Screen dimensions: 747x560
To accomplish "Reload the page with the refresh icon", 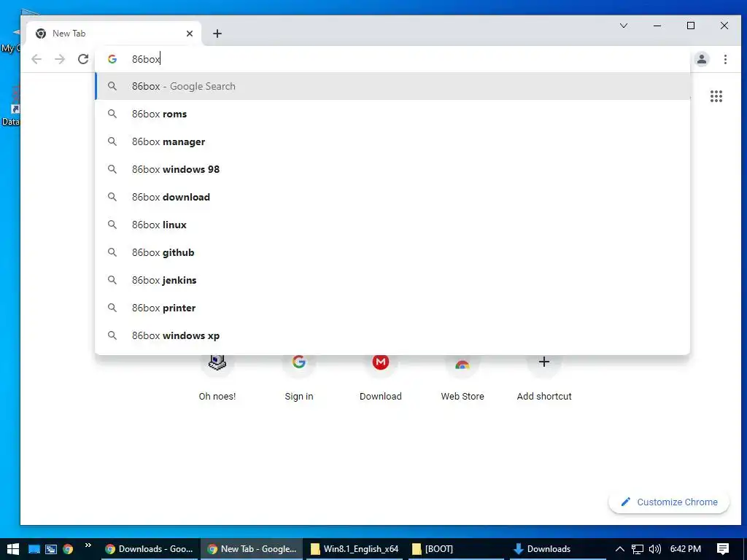I will coord(83,59).
